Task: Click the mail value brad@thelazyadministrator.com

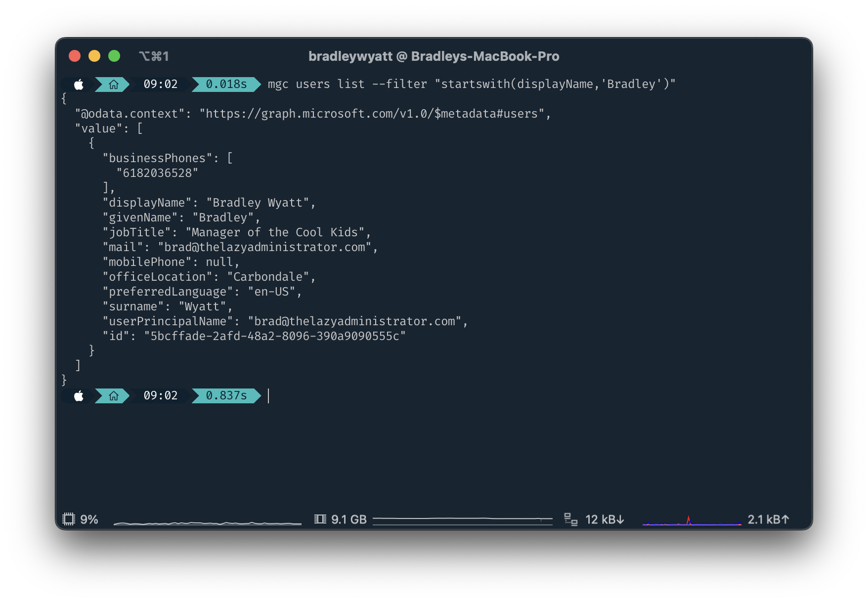Action: tap(264, 247)
